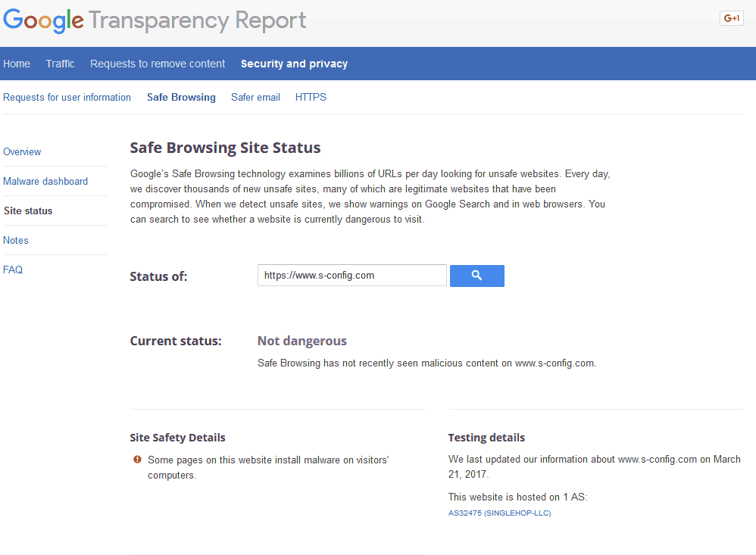Screen dimensions: 756x555
Task: Open the Malware dashboard sidebar link
Action: pyautogui.click(x=45, y=181)
